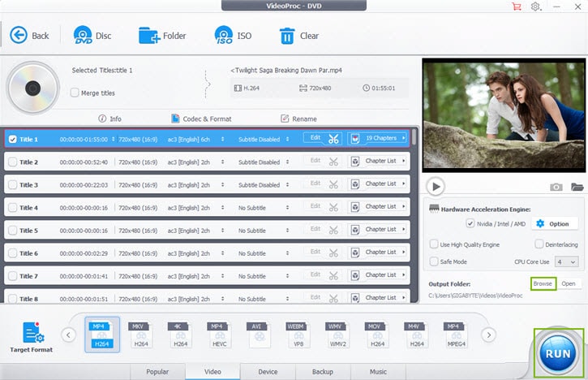Screen dimensions: 588x380
Task: Take a snapshot with the camera icon
Action: tap(556, 187)
